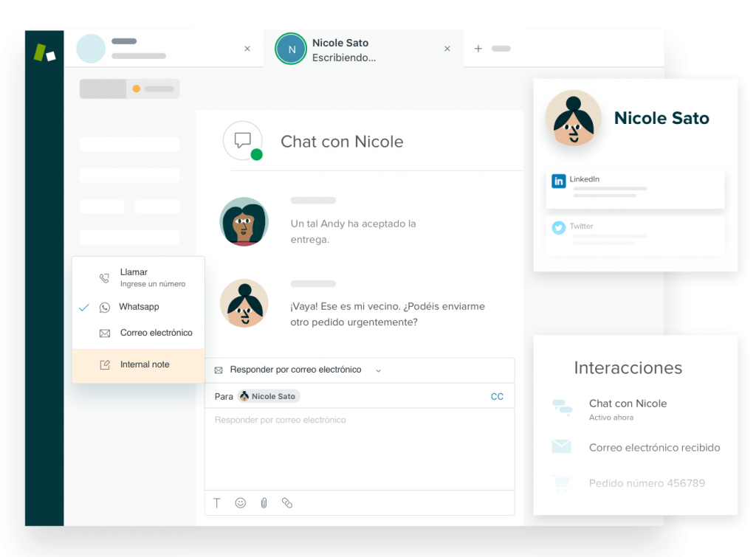Choose Llamar to call a number

134,272
